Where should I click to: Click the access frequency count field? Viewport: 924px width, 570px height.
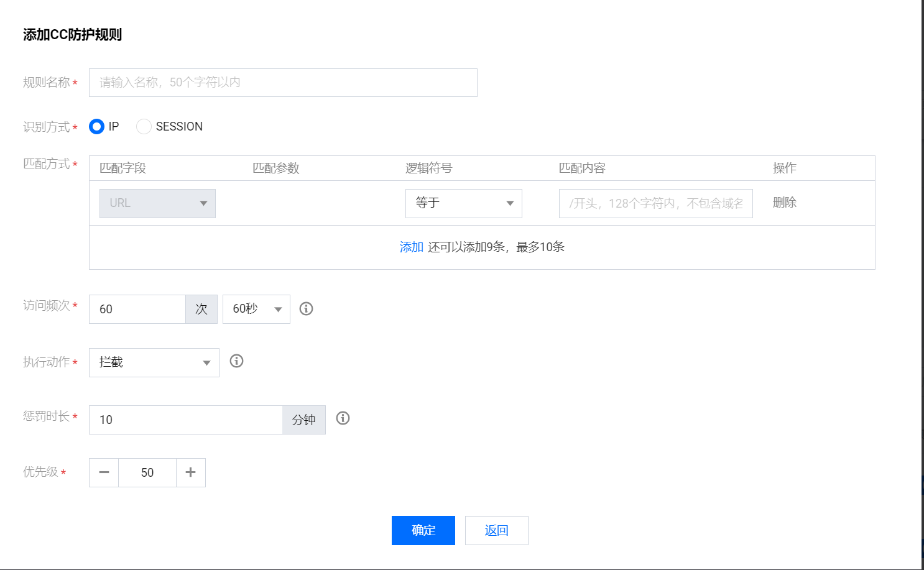click(137, 309)
